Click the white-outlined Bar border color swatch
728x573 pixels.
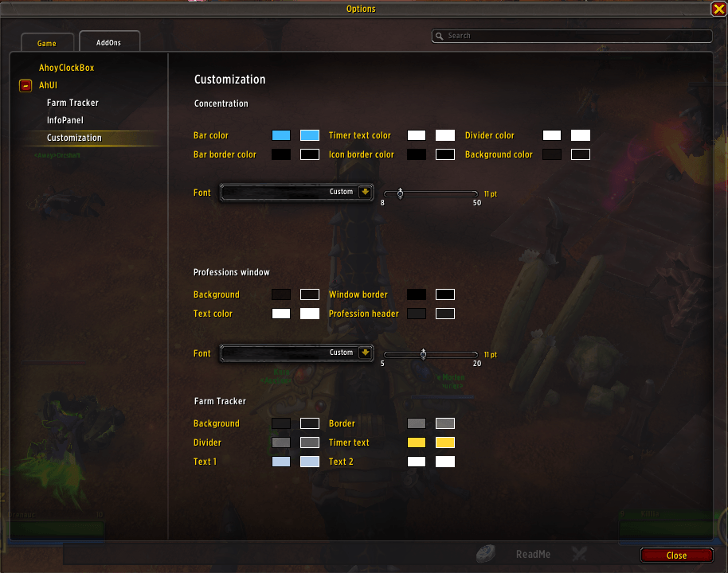pos(310,154)
